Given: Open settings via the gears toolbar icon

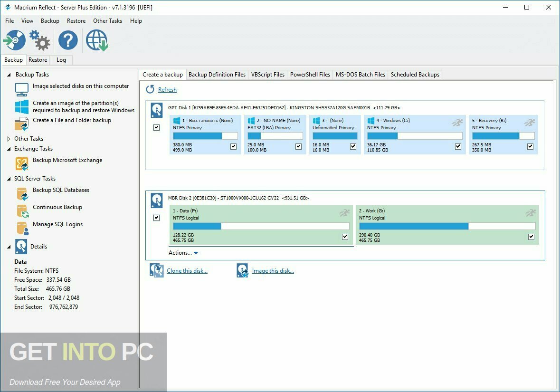Looking at the screenshot, I should (x=39, y=40).
